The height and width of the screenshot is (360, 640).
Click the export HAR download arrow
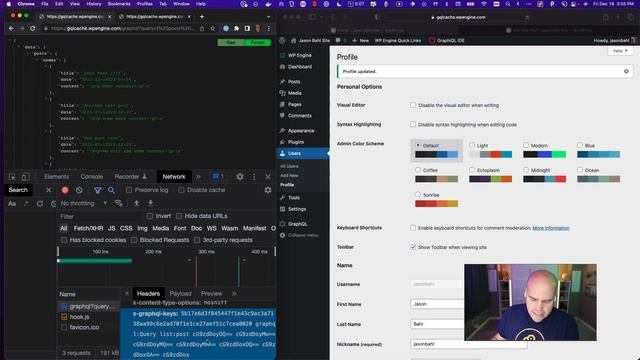(x=150, y=203)
